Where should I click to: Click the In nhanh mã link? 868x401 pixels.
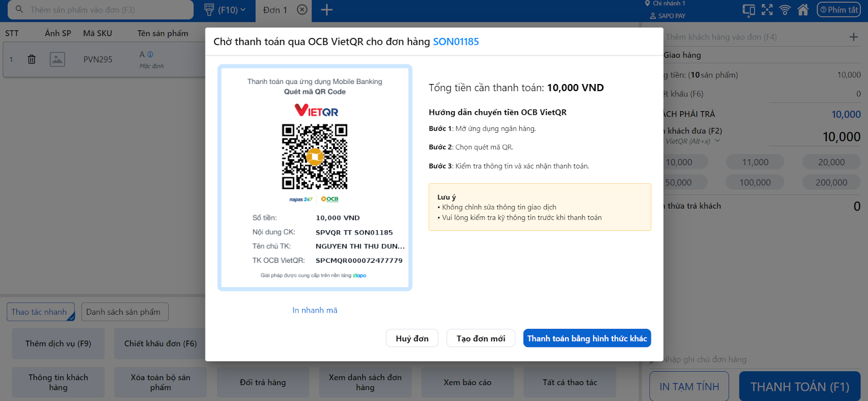click(315, 311)
